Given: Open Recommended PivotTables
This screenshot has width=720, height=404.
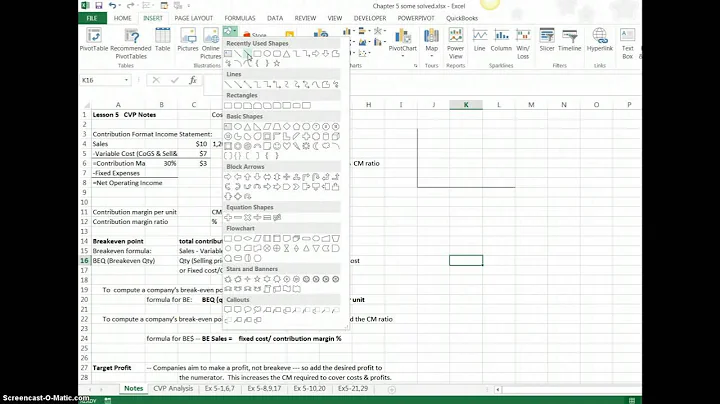Looking at the screenshot, I should coord(131,44).
